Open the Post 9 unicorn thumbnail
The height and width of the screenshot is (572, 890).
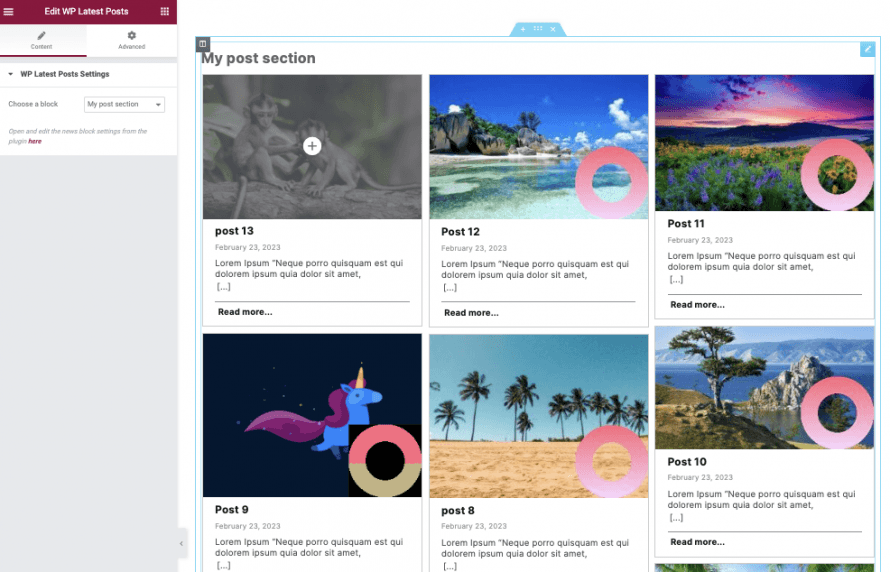tap(312, 415)
